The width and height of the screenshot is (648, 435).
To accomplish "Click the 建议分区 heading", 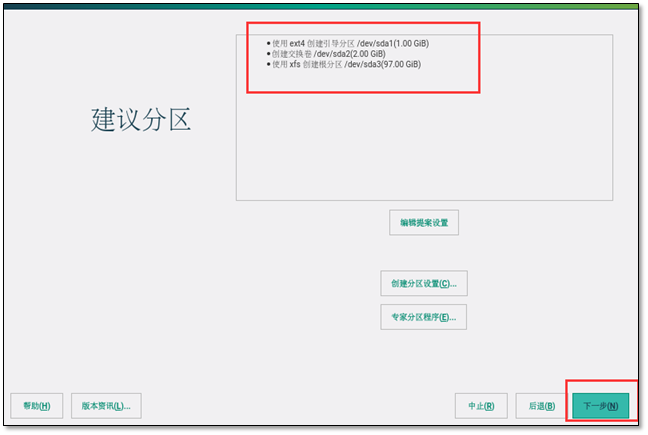I will click(141, 119).
